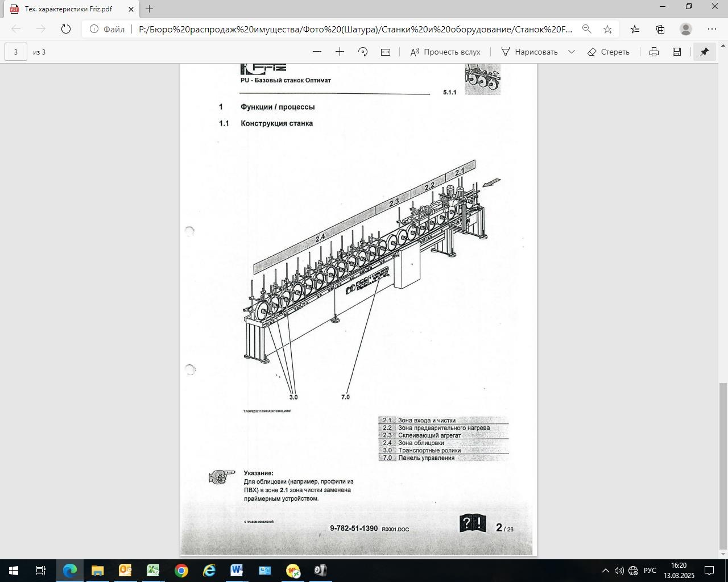Image resolution: width=728 pixels, height=582 pixels.
Task: Toggle the Стереть eraser tool
Action: pos(609,52)
